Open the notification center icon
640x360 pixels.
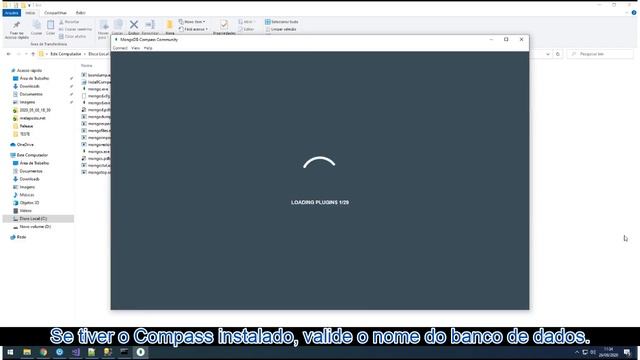pyautogui.click(x=627, y=352)
